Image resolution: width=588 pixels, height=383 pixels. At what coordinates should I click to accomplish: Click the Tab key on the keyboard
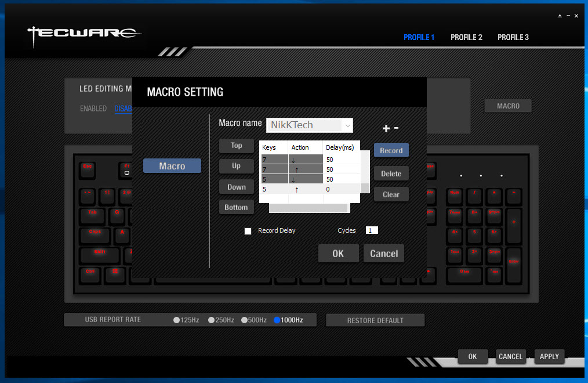pos(92,216)
